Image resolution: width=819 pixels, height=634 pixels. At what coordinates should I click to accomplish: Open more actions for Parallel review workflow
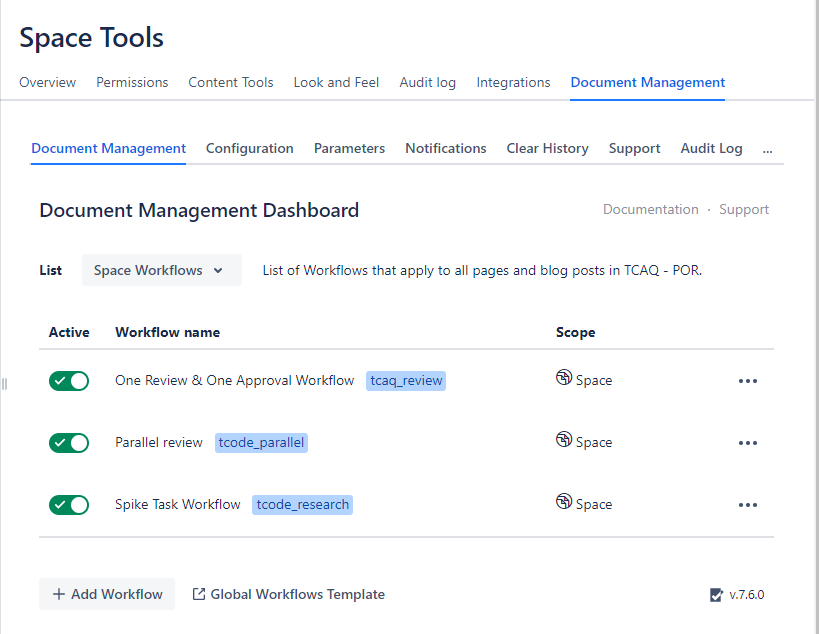point(747,443)
